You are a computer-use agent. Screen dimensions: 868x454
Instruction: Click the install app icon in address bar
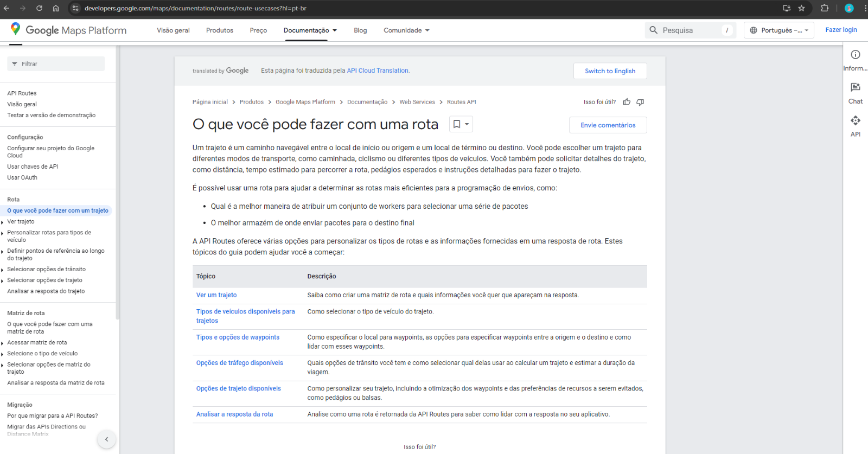coord(787,8)
